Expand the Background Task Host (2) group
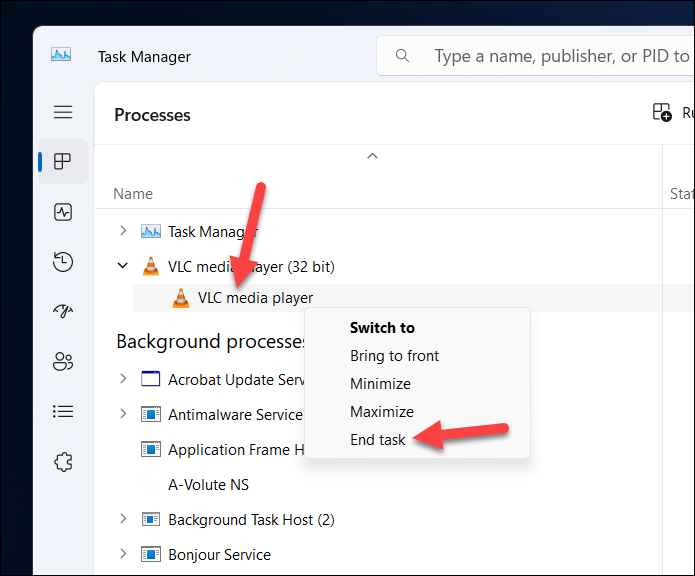The image size is (695, 576). click(x=123, y=519)
